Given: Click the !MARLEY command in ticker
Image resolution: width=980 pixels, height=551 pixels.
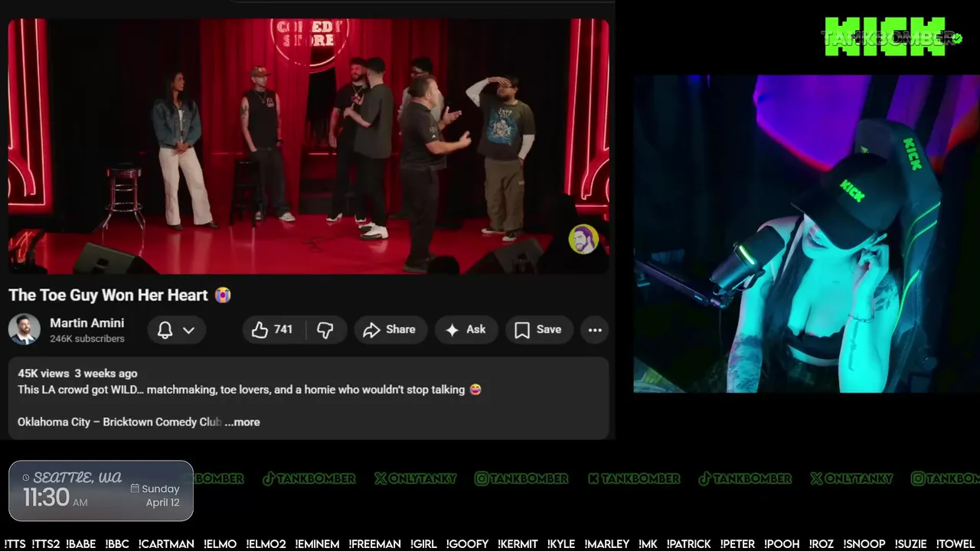Looking at the screenshot, I should pos(607,544).
